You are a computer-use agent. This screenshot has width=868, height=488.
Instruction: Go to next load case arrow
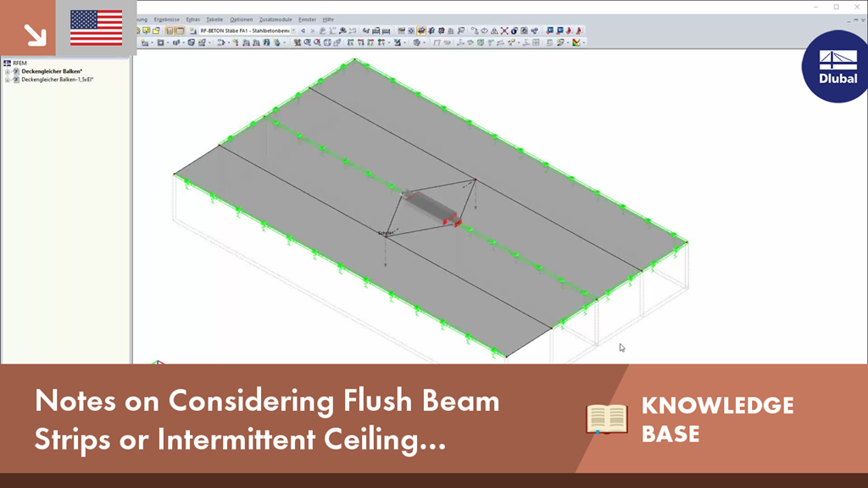313,31
